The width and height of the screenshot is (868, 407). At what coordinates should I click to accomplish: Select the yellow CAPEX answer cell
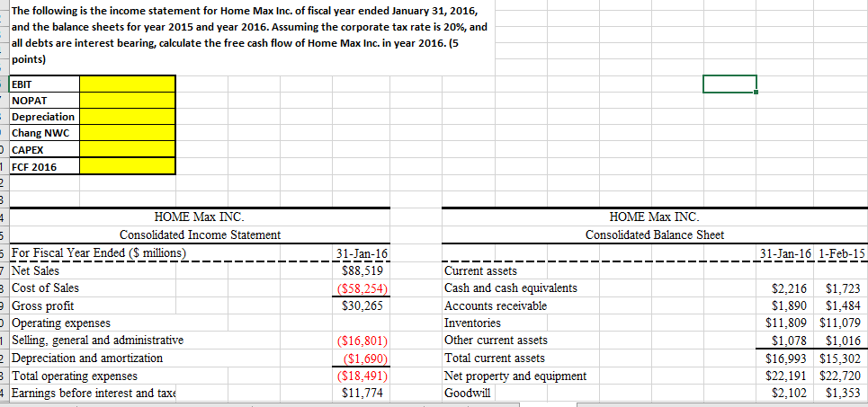[x=128, y=150]
